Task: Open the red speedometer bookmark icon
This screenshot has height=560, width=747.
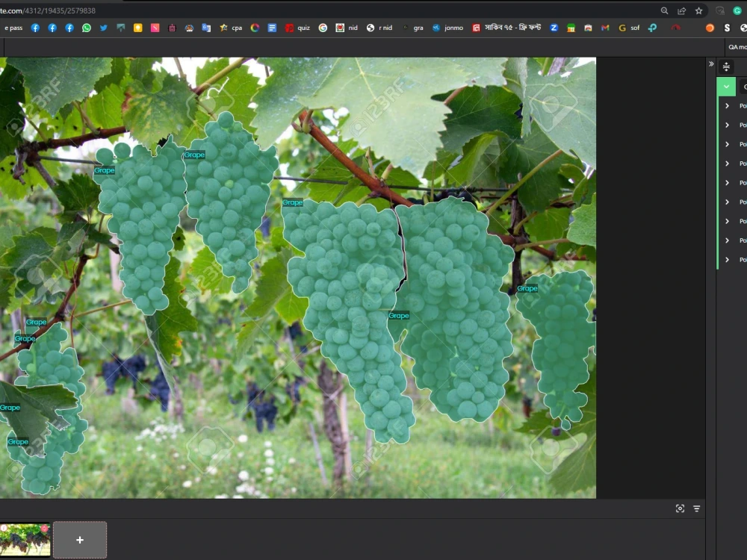Action: [675, 28]
